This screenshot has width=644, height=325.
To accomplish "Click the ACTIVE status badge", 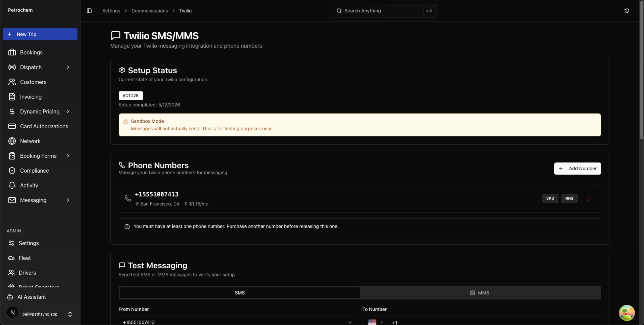I will point(131,96).
